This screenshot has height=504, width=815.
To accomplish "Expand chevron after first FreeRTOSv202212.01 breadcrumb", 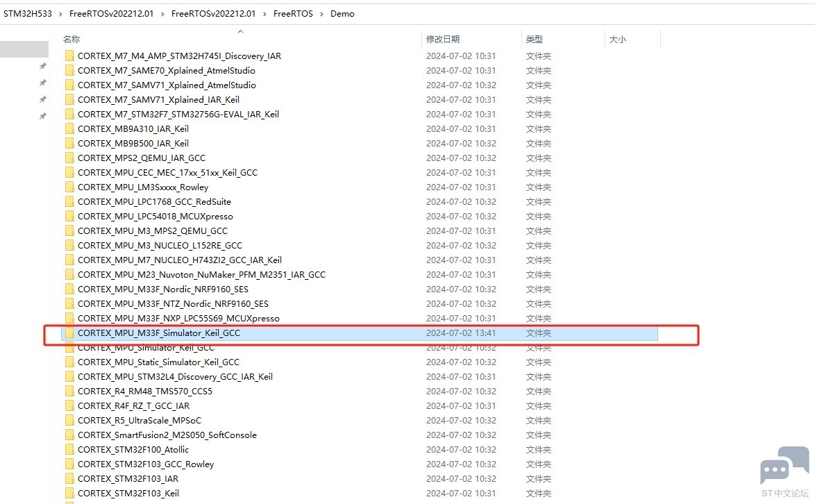I will [x=162, y=14].
